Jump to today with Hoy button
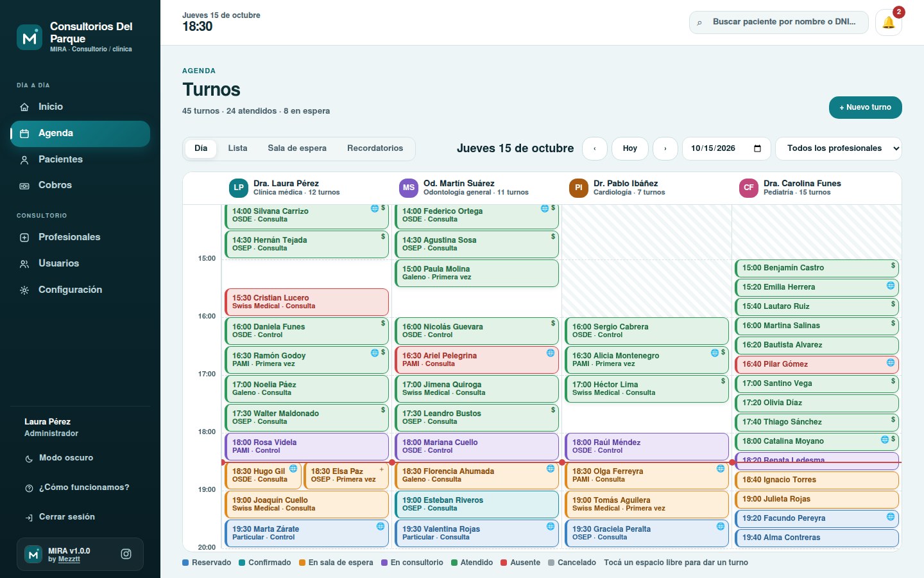The width and height of the screenshot is (924, 578). 630,148
